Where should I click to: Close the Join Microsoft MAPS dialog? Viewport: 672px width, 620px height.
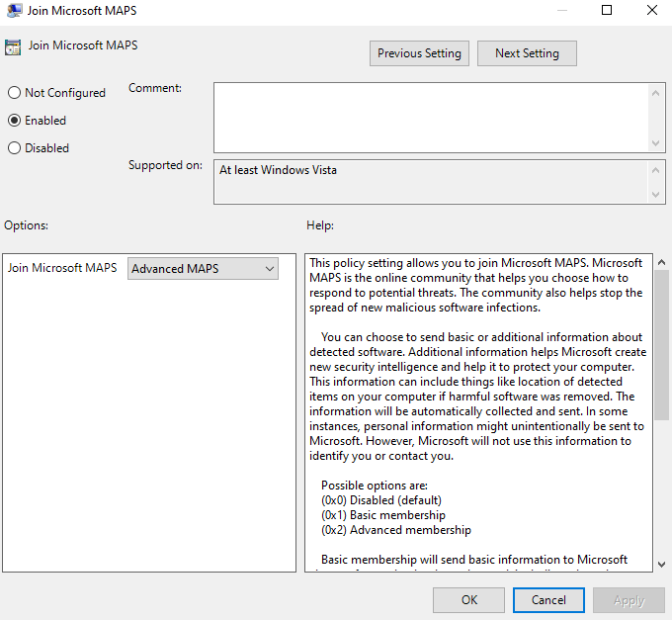[652, 10]
